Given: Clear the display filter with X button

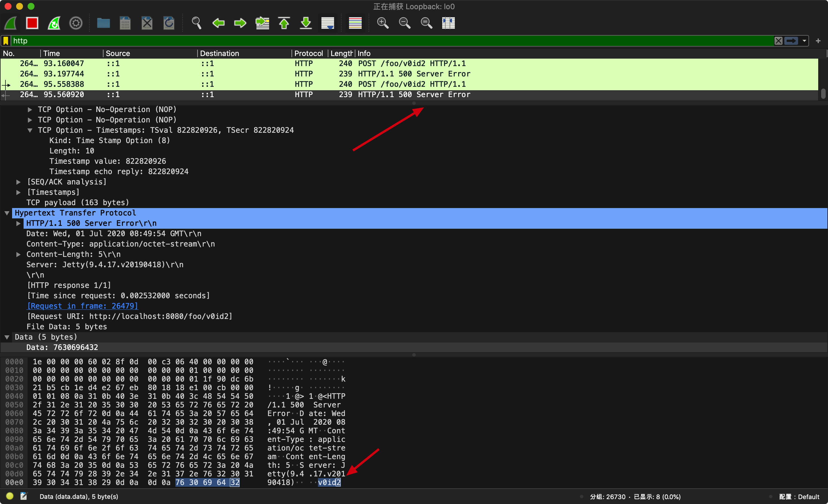Looking at the screenshot, I should click(778, 41).
